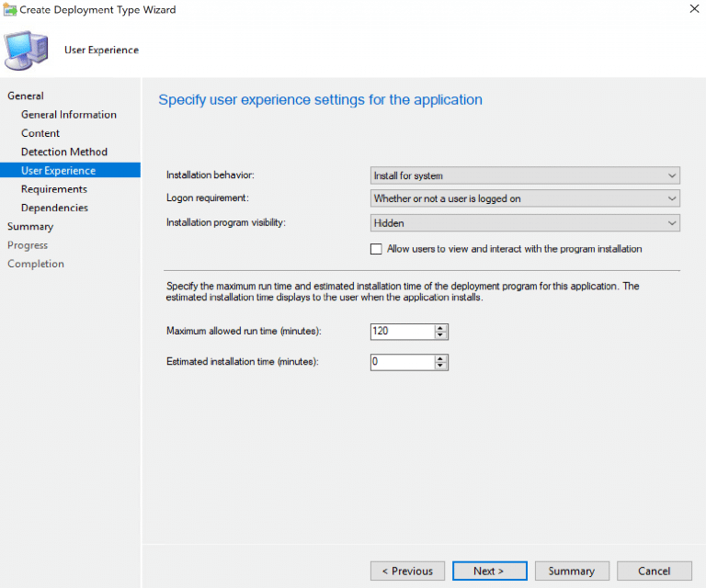
Task: Jump to Requirements step
Action: 54,189
